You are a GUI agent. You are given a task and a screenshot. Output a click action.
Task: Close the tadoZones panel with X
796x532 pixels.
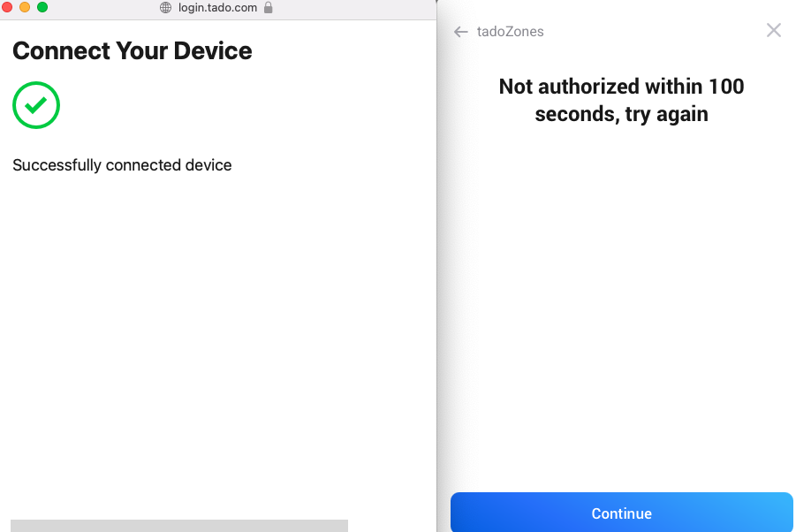774,30
